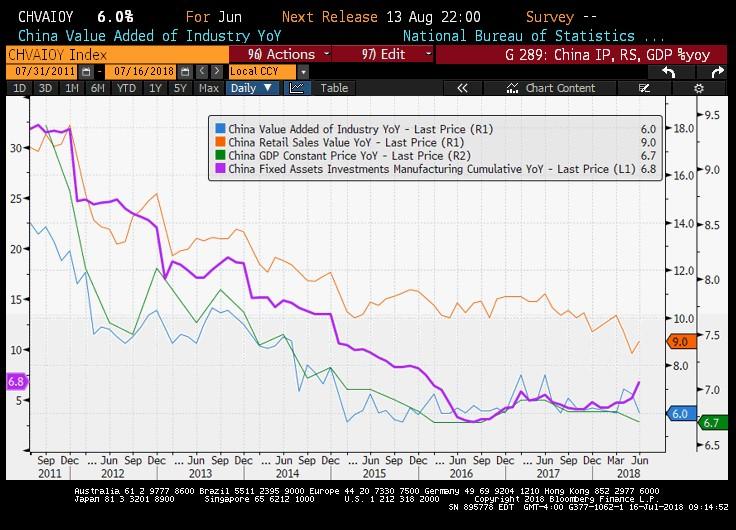Screen dimensions: 736x530
Task: Shift date range forward with right arrow
Action: [x=216, y=71]
